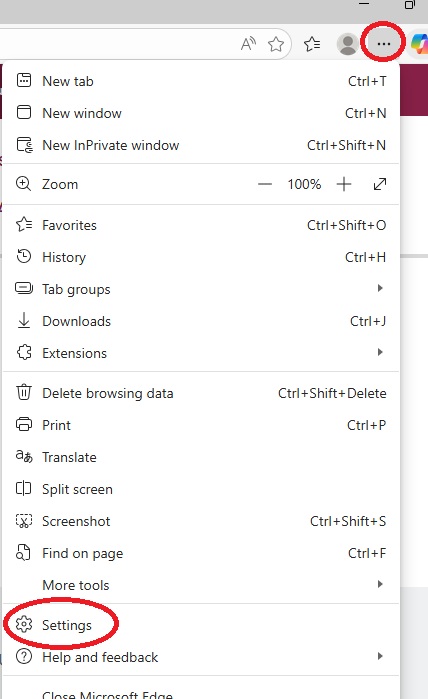Screen dimensions: 428x699
Task: Increase zoom with the plus button
Action: click(344, 184)
